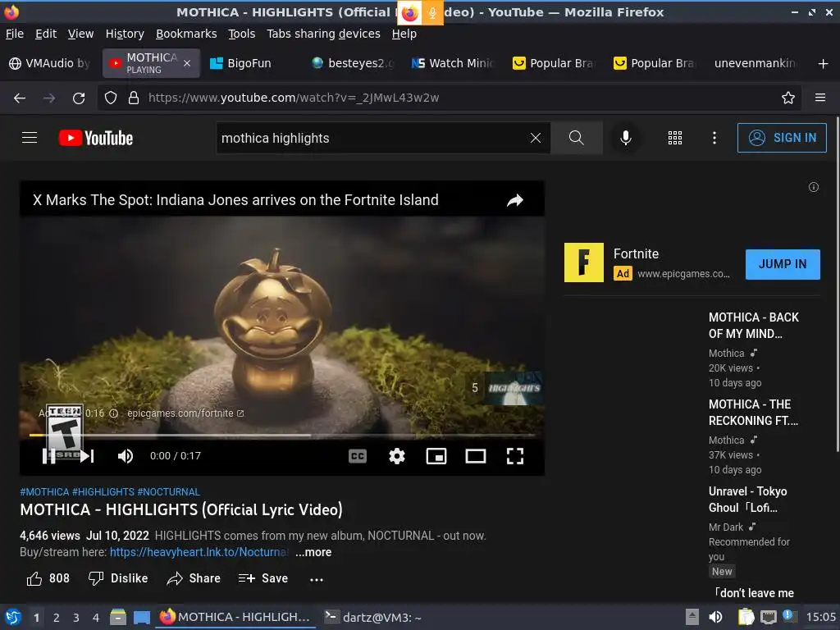Open Firefox tracking protection shield
The width and height of the screenshot is (840, 630).
click(111, 98)
